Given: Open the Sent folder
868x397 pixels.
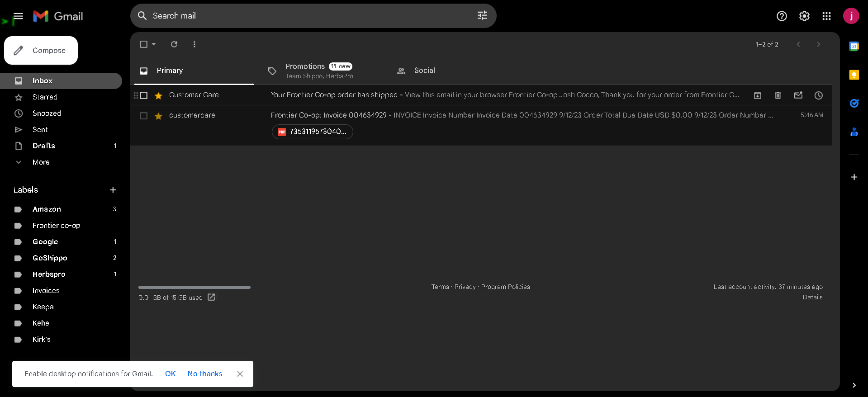Looking at the screenshot, I should [61, 130].
